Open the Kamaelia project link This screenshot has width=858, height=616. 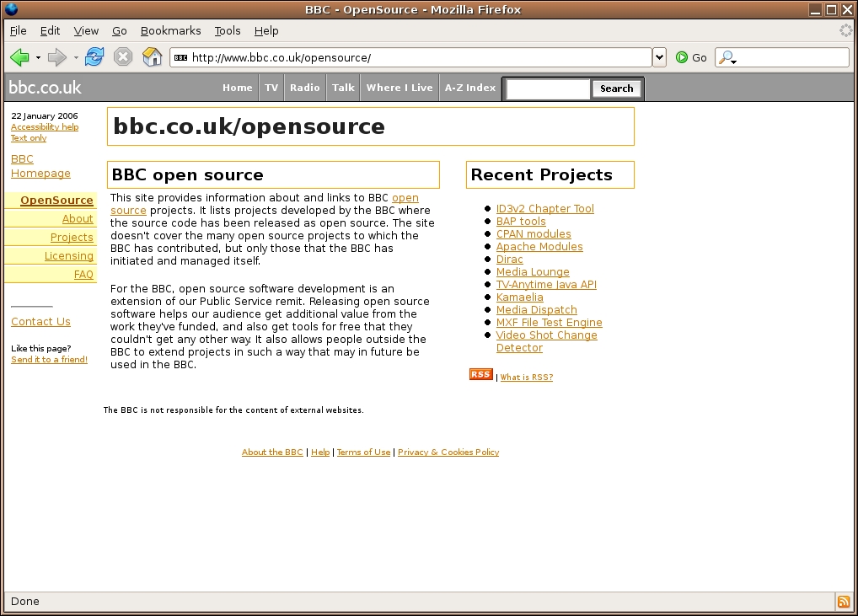[519, 297]
